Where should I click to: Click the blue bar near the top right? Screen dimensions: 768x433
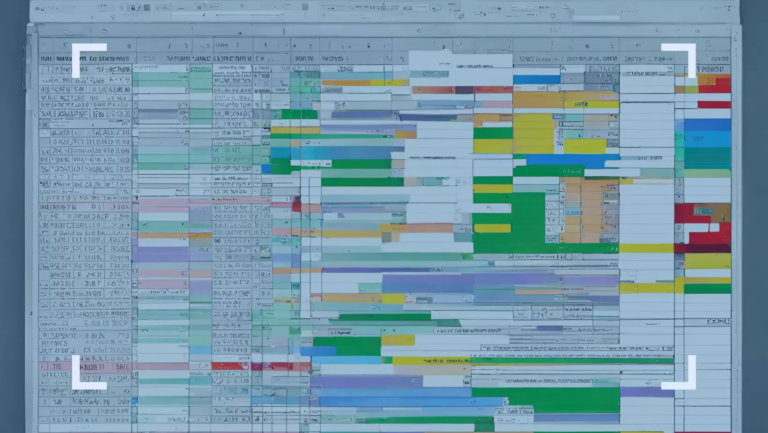click(x=537, y=79)
